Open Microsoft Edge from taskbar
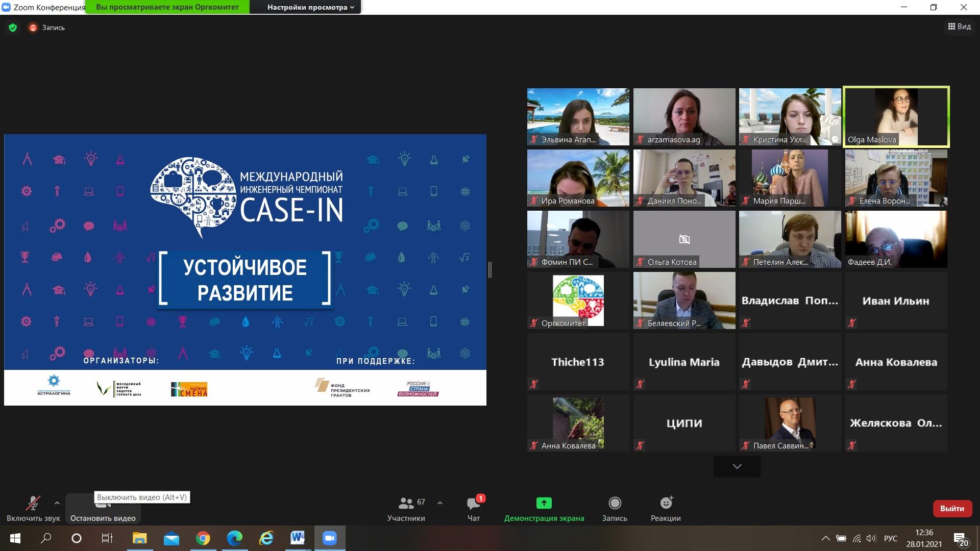Viewport: 980px width, 551px height. [x=235, y=538]
